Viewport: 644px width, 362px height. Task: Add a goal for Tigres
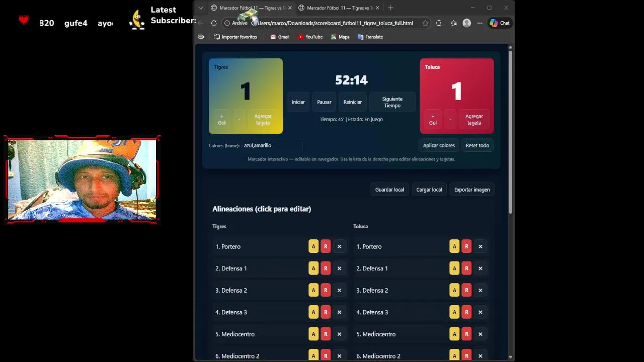click(222, 120)
